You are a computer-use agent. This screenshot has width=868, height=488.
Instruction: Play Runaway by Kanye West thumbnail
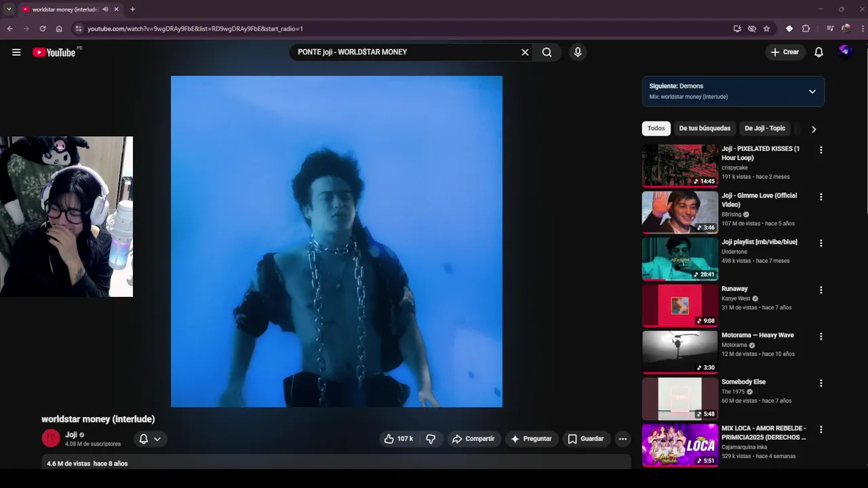pyautogui.click(x=679, y=305)
